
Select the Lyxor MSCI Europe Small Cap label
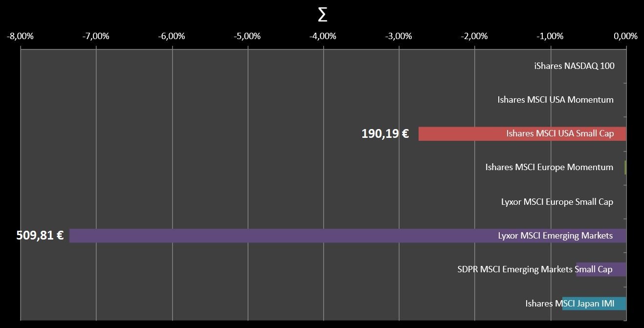(x=557, y=201)
